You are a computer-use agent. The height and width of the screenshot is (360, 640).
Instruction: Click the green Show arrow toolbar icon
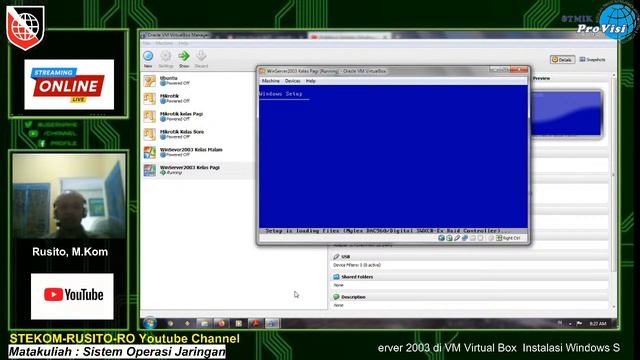(184, 59)
